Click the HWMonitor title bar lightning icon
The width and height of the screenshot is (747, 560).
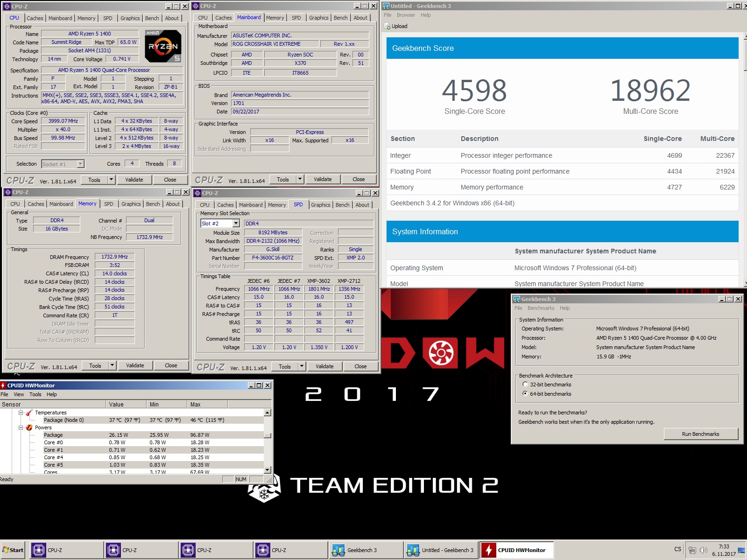[x=3, y=385]
